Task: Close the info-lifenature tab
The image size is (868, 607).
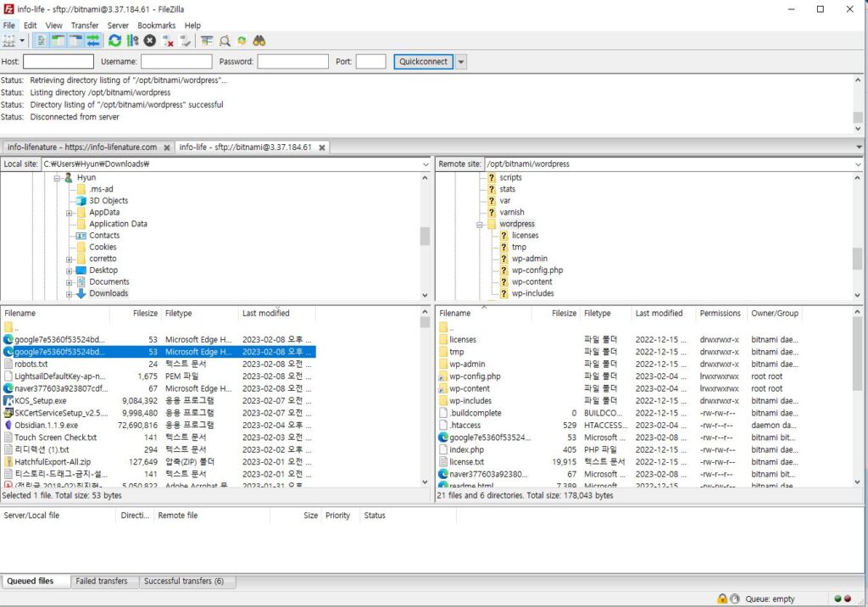Action: 167,148
